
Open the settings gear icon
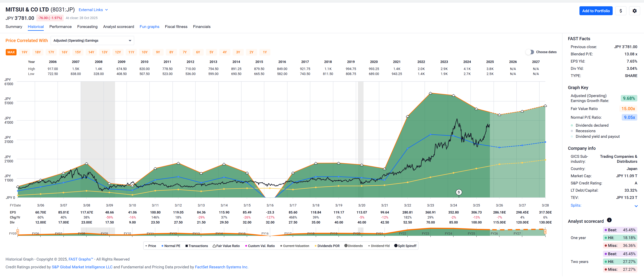pos(634,11)
